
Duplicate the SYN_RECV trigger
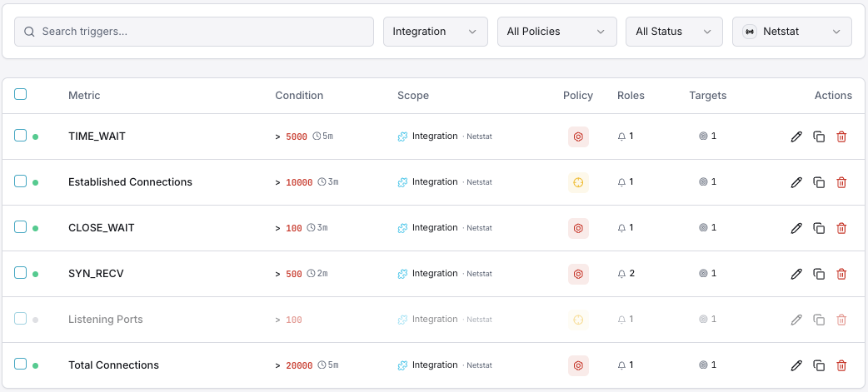(819, 274)
